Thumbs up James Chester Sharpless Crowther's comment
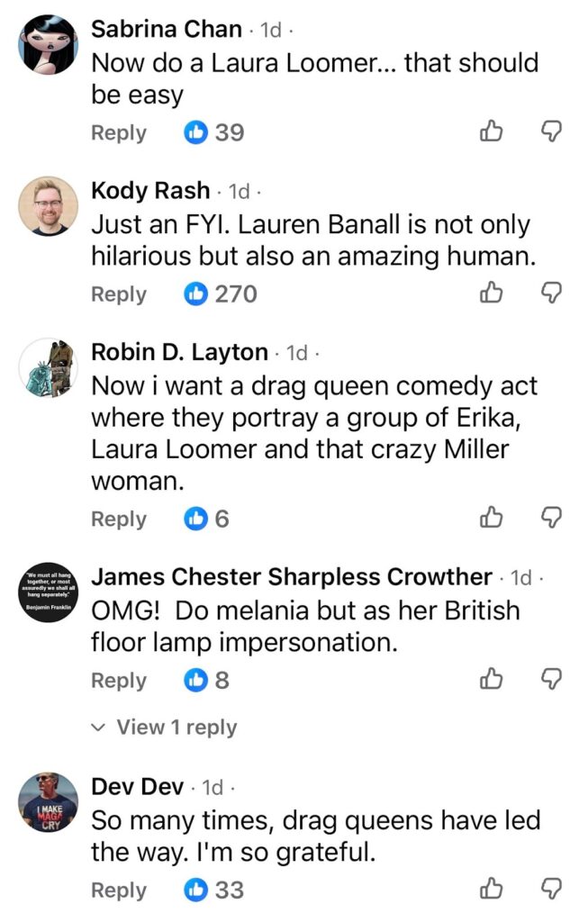This screenshot has width=588, height=922. 491,680
